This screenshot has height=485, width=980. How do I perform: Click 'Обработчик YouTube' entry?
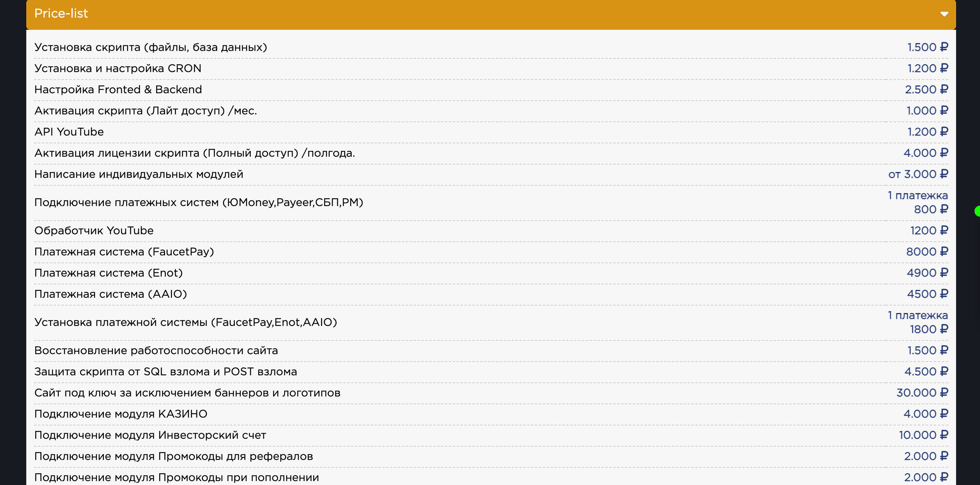click(x=94, y=231)
